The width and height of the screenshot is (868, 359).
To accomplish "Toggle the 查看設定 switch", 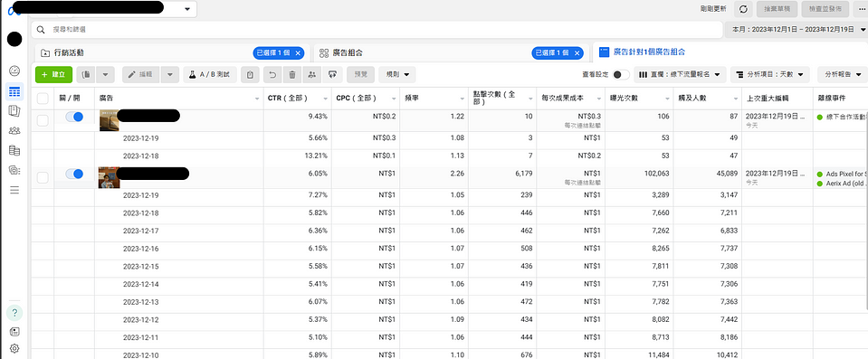I will (621, 74).
